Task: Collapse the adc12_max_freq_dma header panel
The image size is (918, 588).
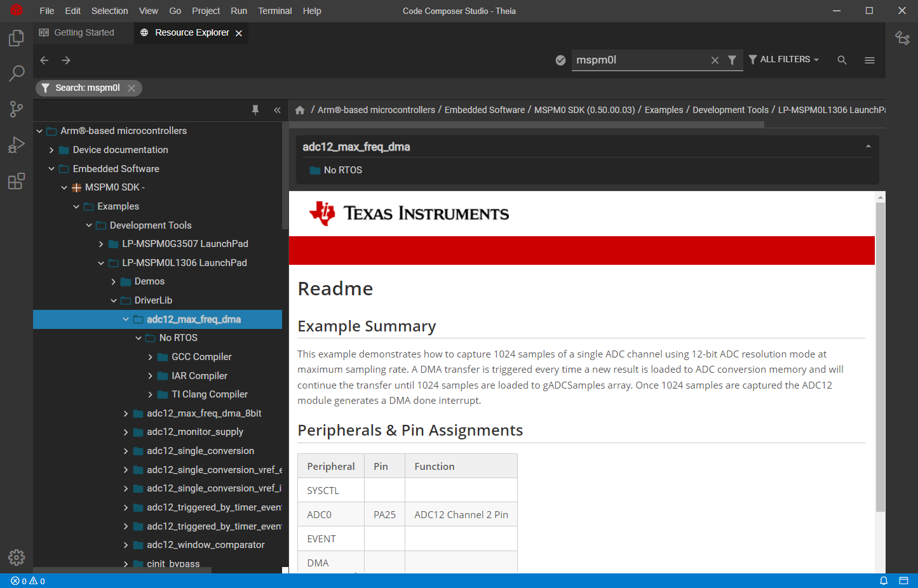Action: [x=868, y=147]
